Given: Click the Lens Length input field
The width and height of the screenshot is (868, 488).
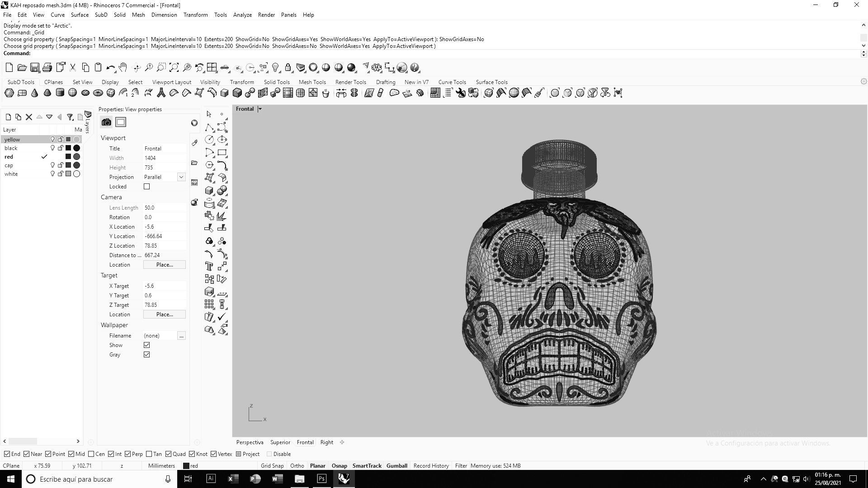Looking at the screenshot, I should (165, 208).
